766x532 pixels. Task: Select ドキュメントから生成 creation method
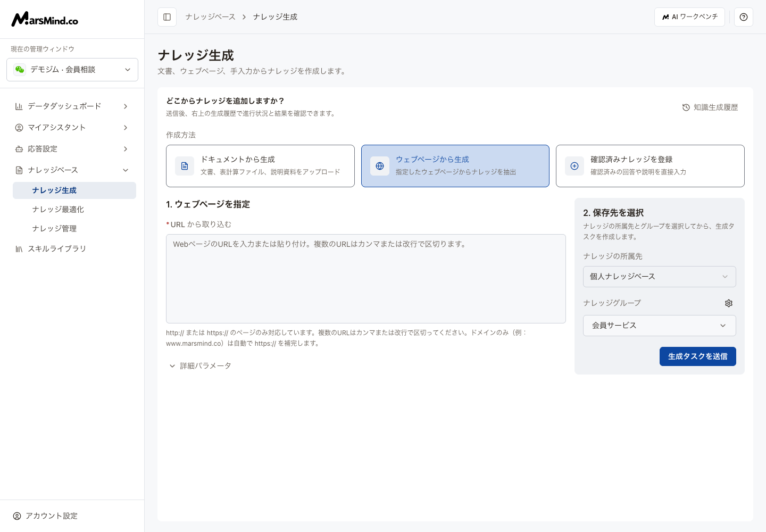260,166
